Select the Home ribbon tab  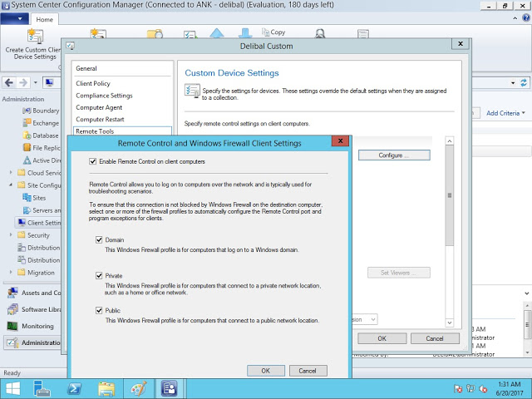(x=45, y=19)
